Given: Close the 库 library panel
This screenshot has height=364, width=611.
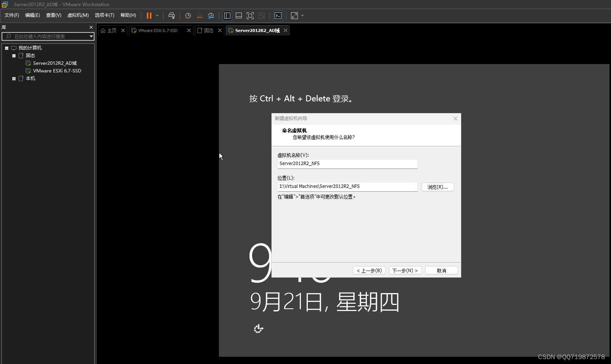Looking at the screenshot, I should click(91, 27).
